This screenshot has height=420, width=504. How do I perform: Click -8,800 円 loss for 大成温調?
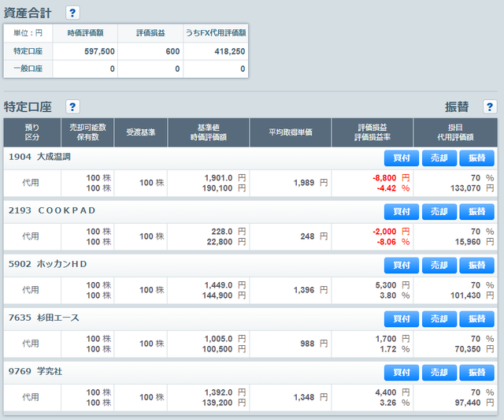click(391, 178)
